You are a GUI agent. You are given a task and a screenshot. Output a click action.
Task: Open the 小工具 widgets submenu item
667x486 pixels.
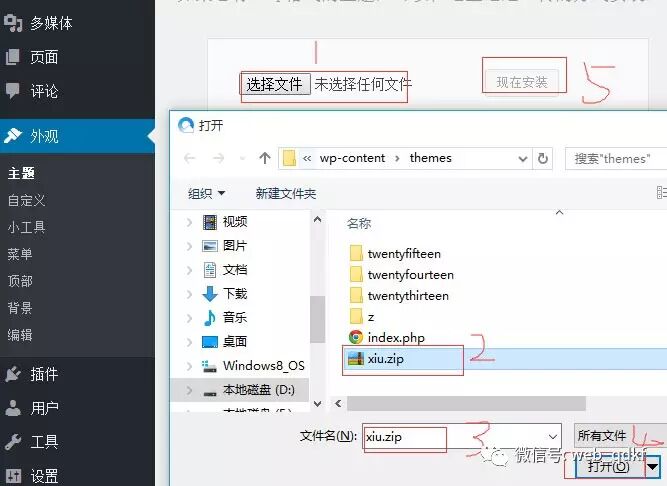tap(26, 227)
